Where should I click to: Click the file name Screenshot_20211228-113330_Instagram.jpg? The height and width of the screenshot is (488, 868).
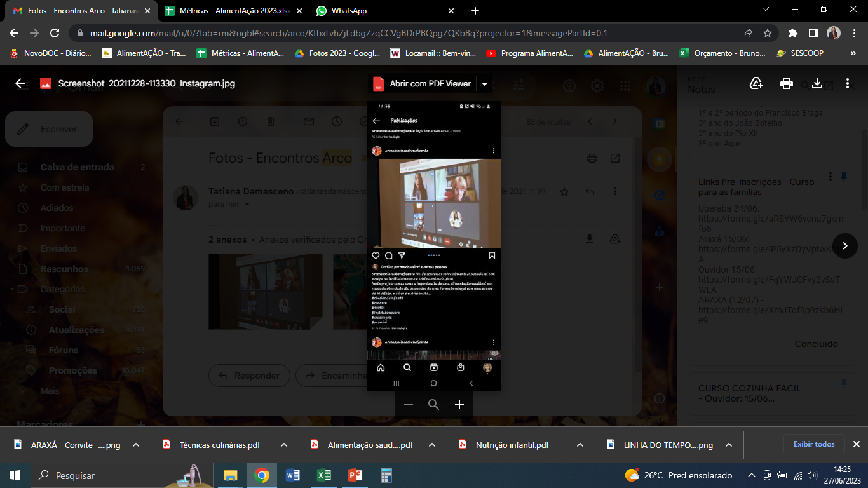click(146, 83)
